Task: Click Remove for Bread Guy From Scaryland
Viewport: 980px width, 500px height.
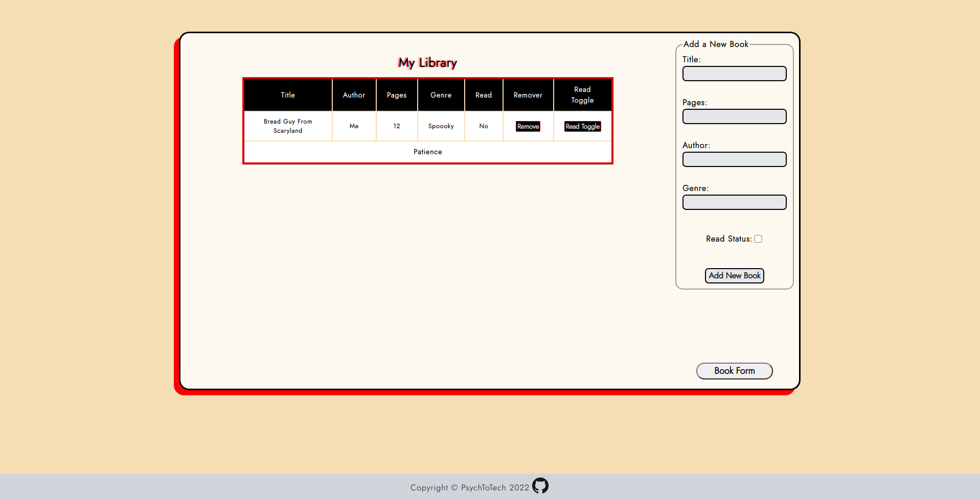Action: pyautogui.click(x=528, y=126)
